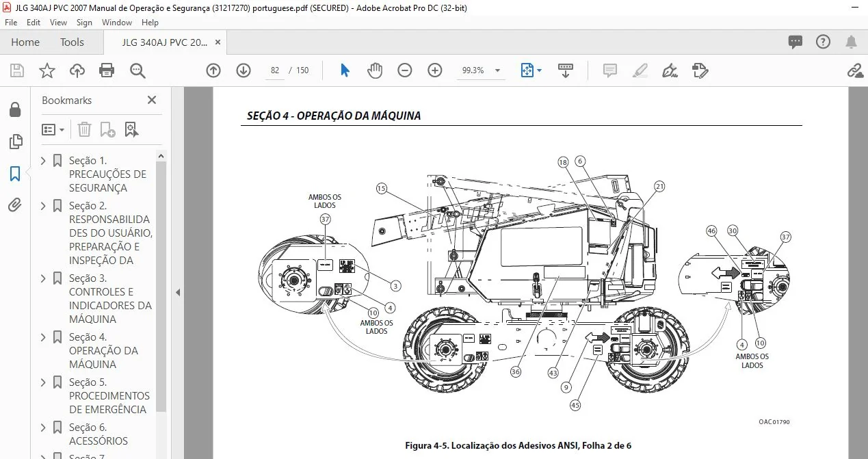Open the View menu
The height and width of the screenshot is (459, 868).
[x=58, y=23]
